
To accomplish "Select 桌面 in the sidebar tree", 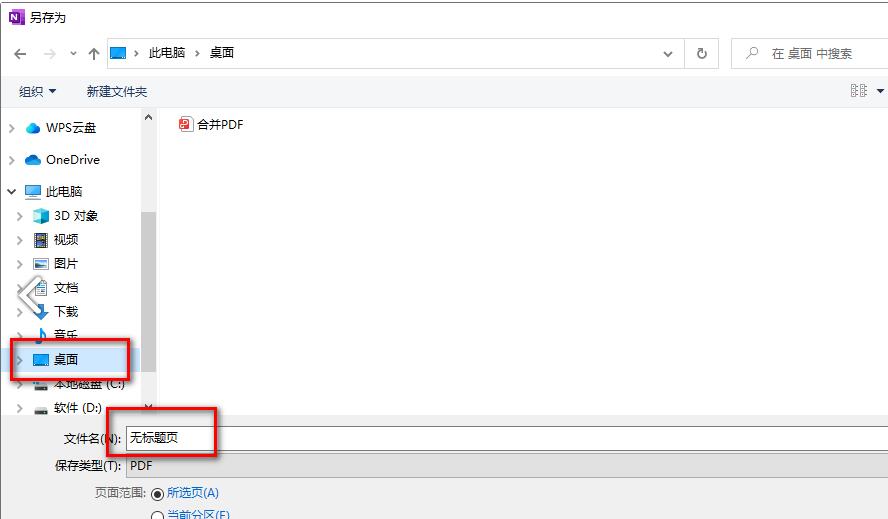I will [65, 359].
